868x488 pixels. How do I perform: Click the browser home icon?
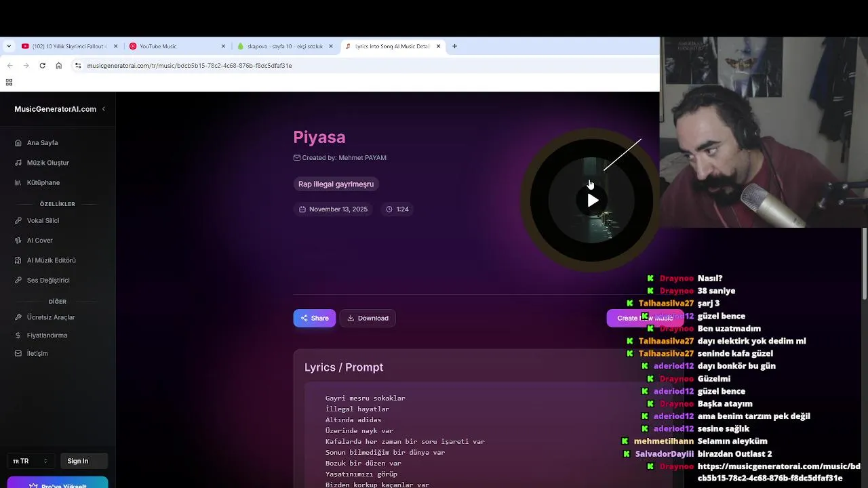coord(59,66)
